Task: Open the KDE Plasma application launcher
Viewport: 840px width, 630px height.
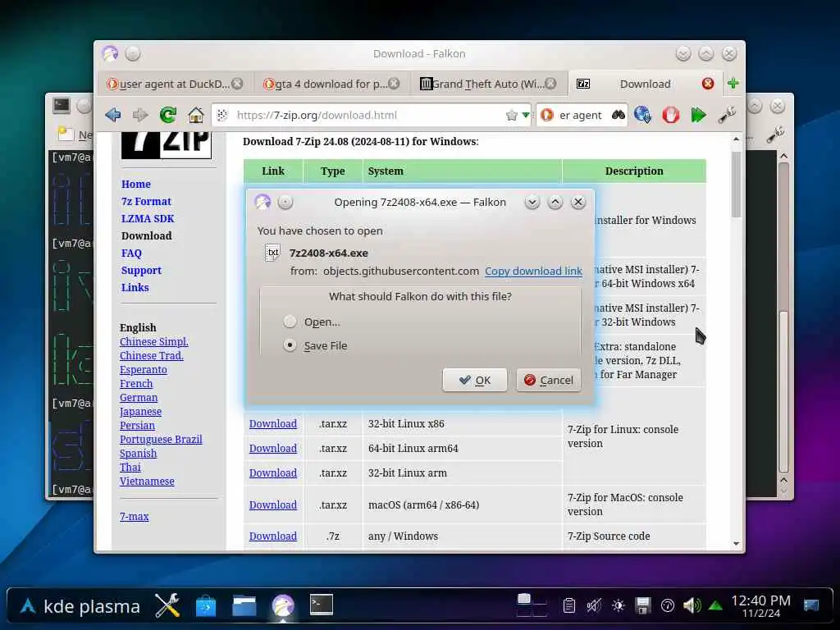Action: pyautogui.click(x=80, y=606)
